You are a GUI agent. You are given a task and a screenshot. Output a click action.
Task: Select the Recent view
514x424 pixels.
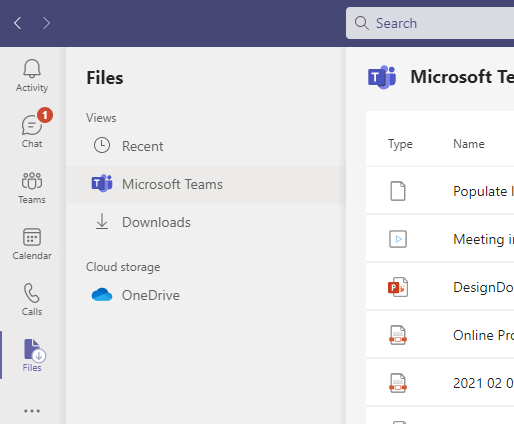point(206,146)
